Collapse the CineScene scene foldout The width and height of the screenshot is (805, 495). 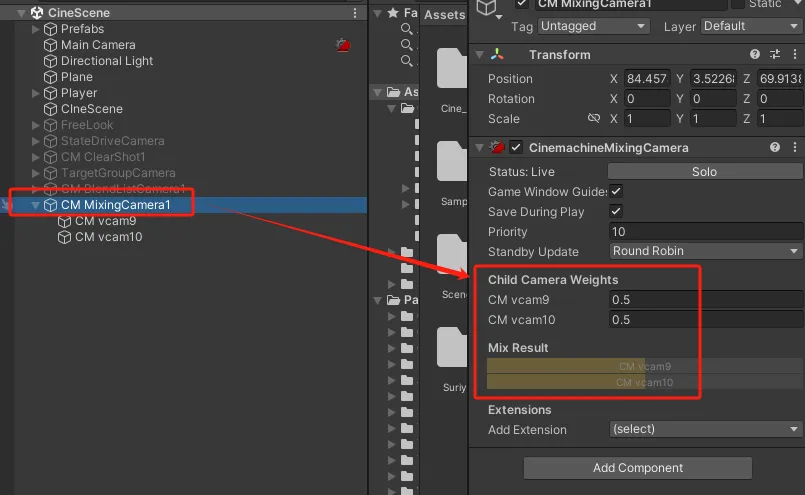(x=21, y=13)
